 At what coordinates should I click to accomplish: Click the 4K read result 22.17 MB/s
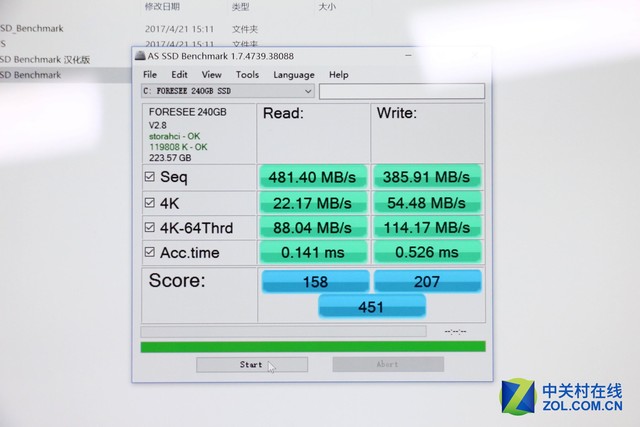pyautogui.click(x=313, y=203)
